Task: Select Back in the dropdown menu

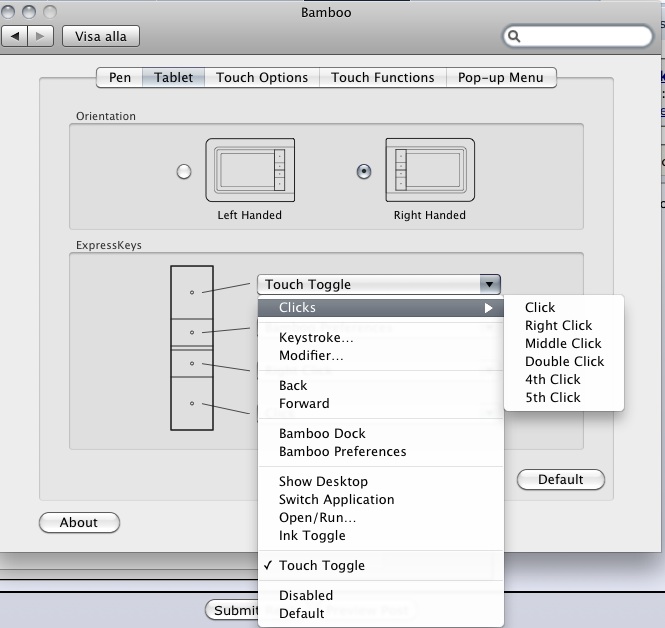Action: pyautogui.click(x=380, y=385)
